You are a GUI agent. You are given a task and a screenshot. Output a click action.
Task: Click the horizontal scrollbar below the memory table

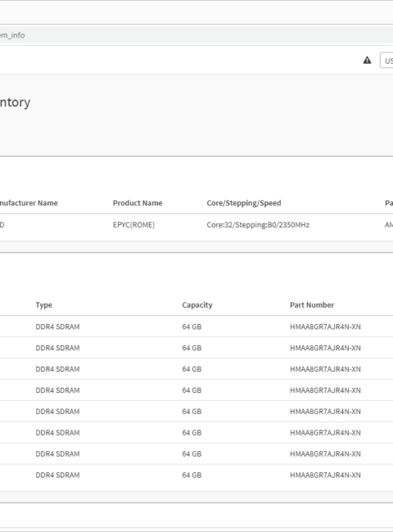[196, 497]
